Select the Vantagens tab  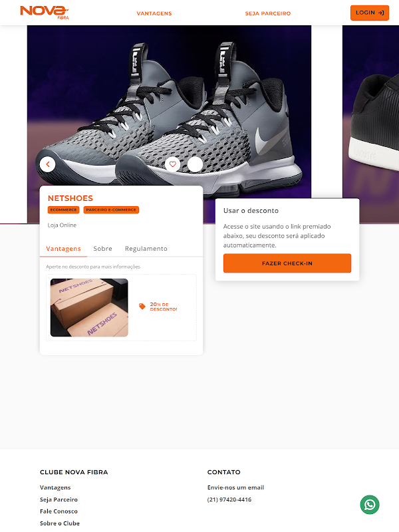click(x=63, y=249)
